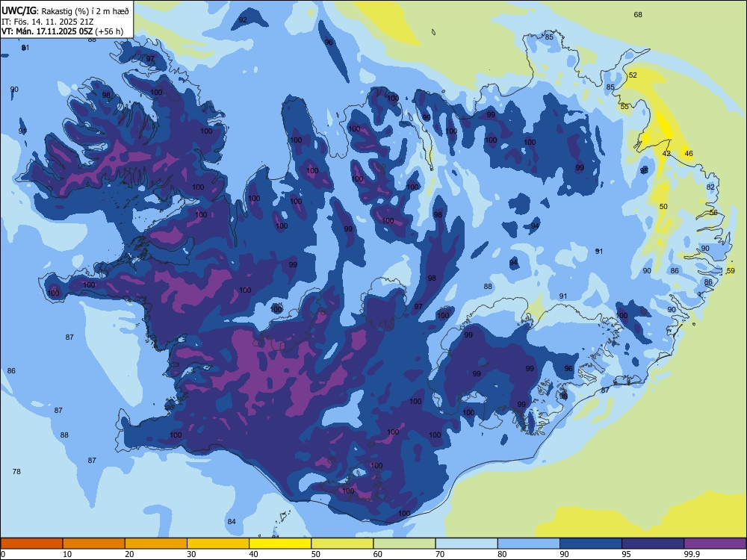747x560 pixels.
Task: Select the yellow-green 50–60 legend swatch
Action: (342, 544)
